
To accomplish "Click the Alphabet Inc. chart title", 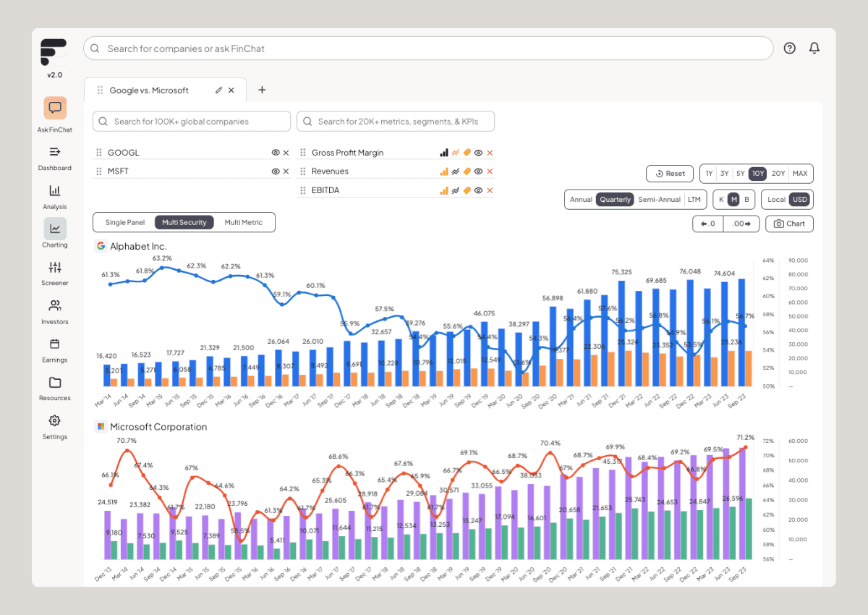I will (138, 247).
